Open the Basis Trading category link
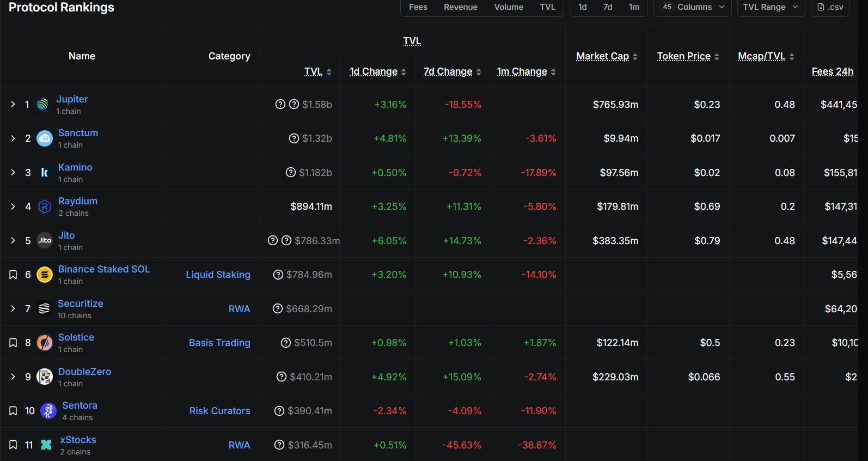Image resolution: width=868 pixels, height=461 pixels. tap(219, 343)
